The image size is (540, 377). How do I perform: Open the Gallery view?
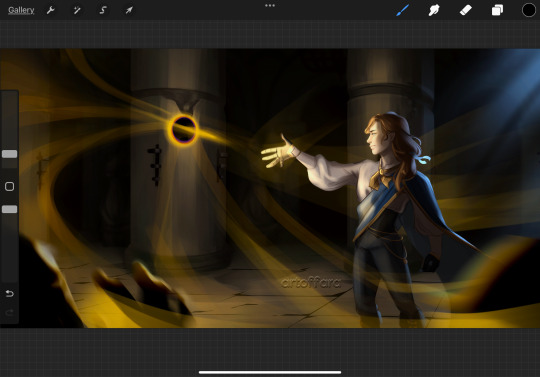pos(21,10)
